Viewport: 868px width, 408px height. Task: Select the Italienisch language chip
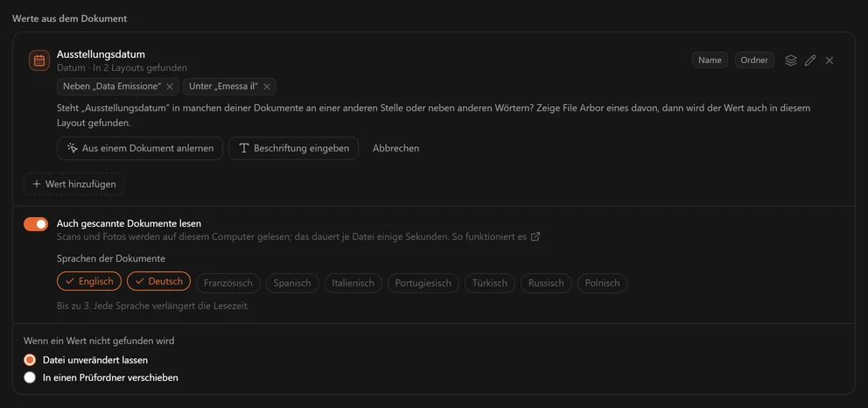(x=353, y=283)
